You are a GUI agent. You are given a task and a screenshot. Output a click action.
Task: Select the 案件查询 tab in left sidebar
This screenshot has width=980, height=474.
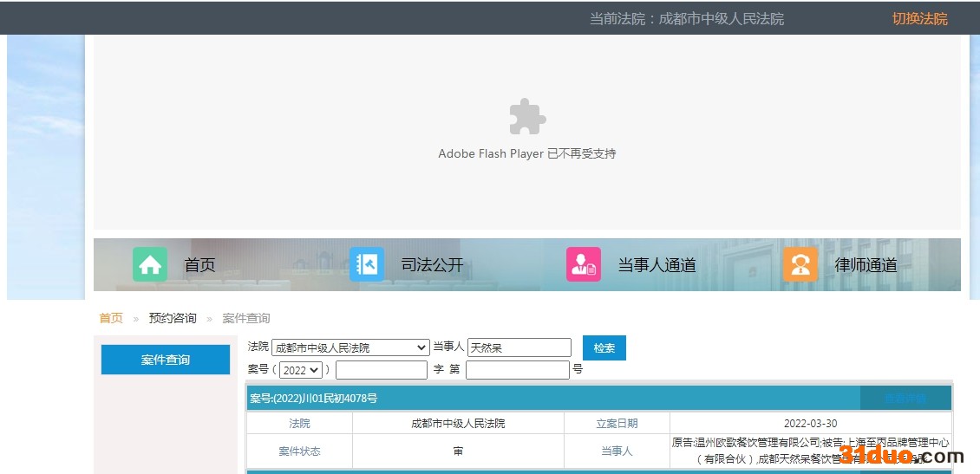pyautogui.click(x=166, y=360)
